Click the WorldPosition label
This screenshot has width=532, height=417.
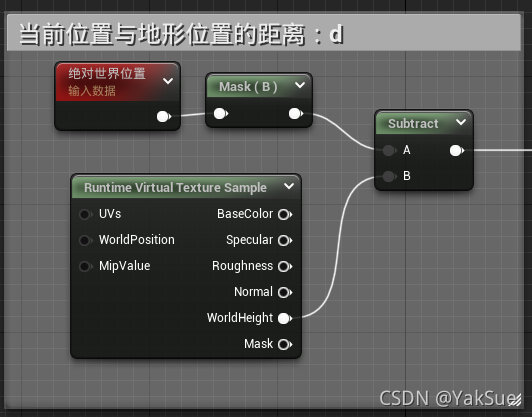(137, 240)
